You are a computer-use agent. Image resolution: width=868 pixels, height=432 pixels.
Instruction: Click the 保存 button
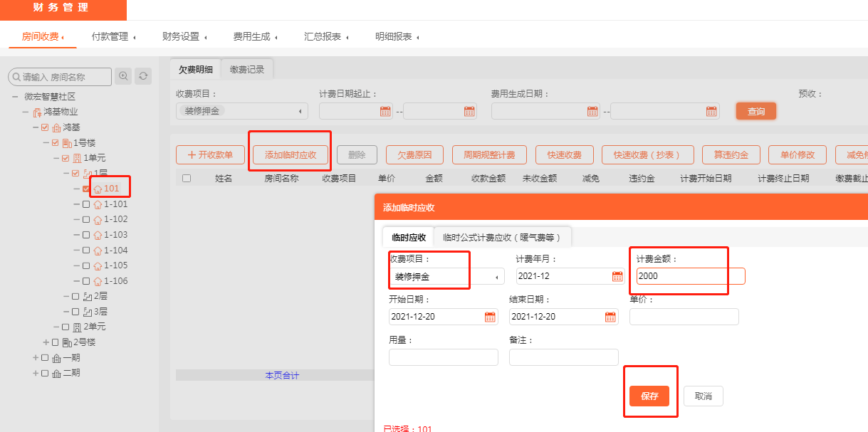[x=649, y=396]
